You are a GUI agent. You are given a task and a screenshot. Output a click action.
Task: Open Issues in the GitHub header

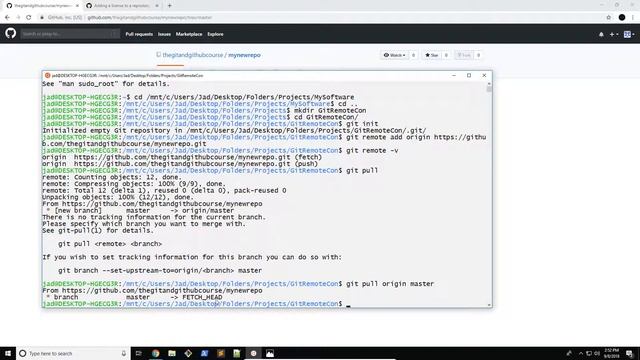coord(164,34)
